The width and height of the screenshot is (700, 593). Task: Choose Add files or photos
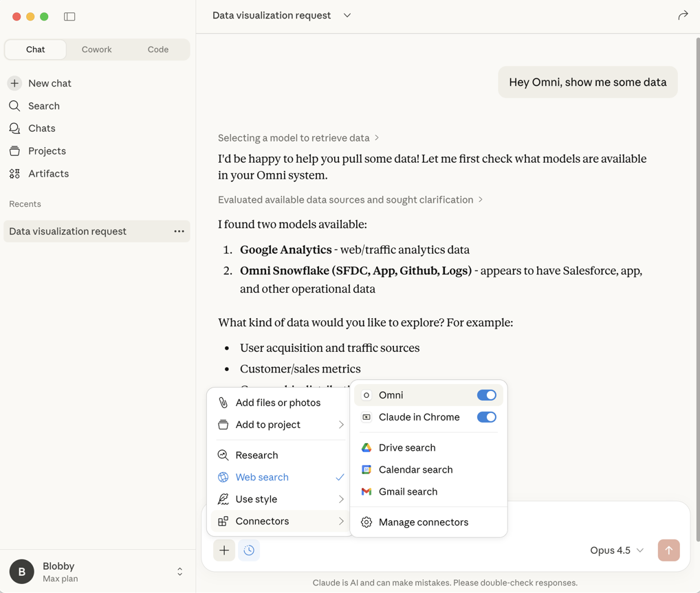click(280, 403)
